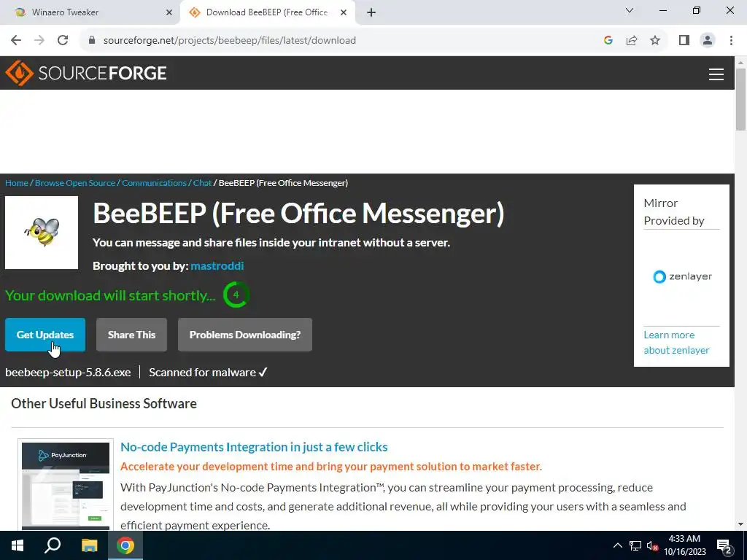This screenshot has width=747, height=560.
Task: Click the browser forward arrow
Action: point(39,40)
